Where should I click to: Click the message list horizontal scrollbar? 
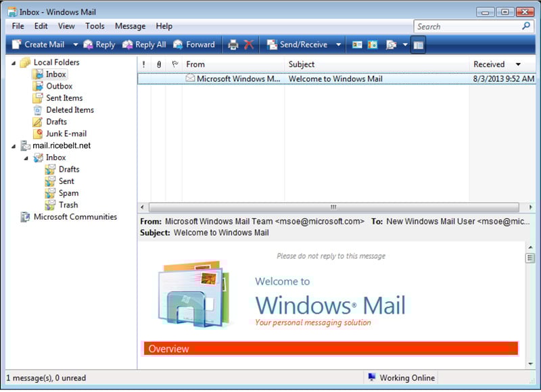tap(333, 207)
